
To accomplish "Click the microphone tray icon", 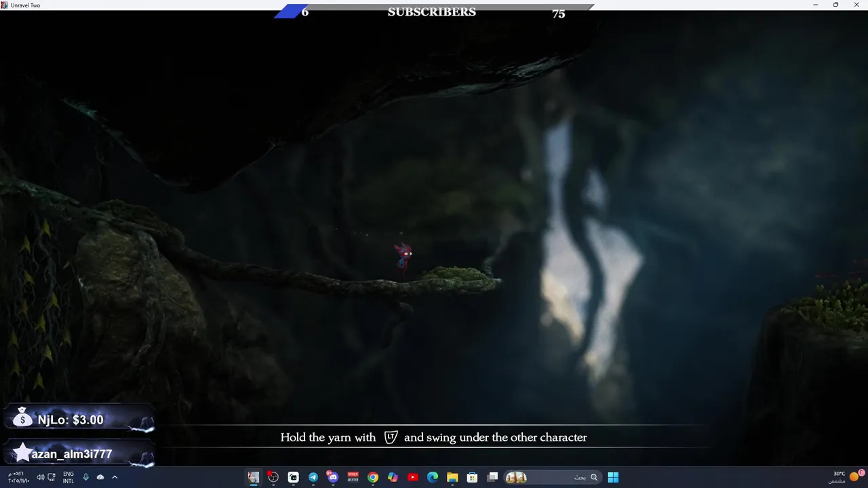I will (86, 477).
